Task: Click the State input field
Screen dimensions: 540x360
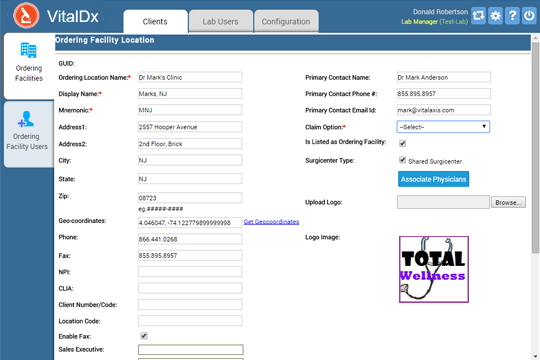Action: (190, 179)
